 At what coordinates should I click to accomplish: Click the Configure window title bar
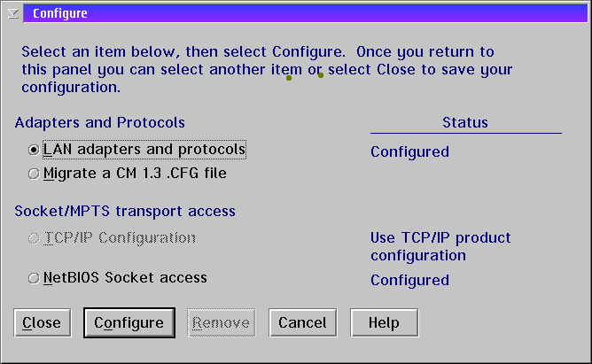tap(301, 13)
